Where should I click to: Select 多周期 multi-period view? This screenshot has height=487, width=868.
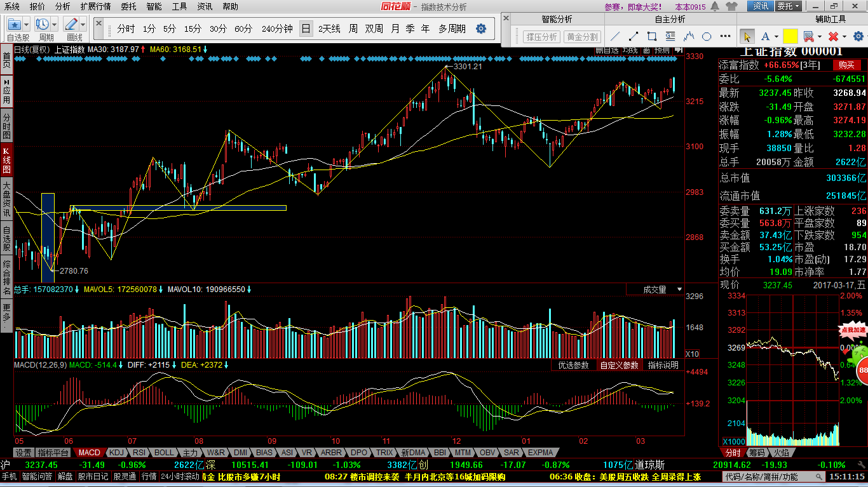tap(452, 29)
